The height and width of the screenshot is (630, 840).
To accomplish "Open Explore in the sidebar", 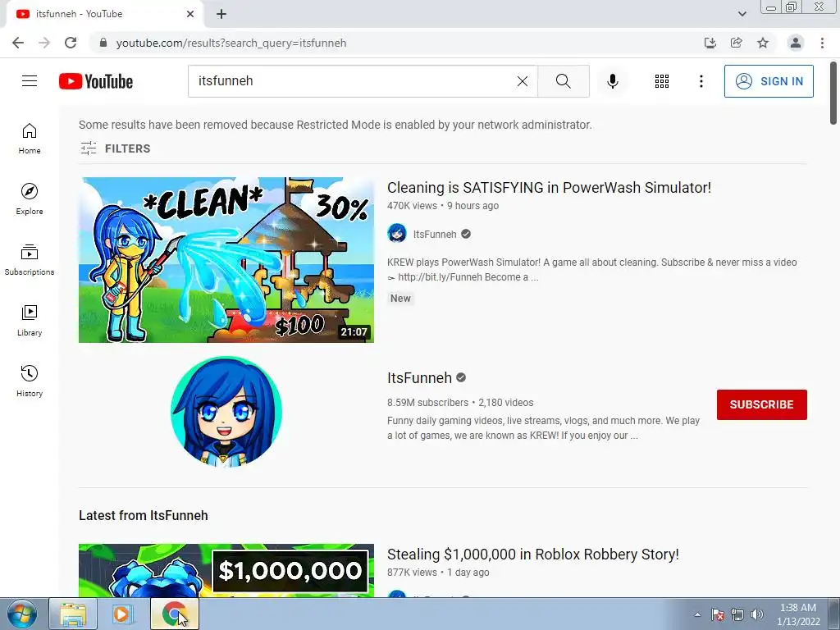I will (30, 199).
